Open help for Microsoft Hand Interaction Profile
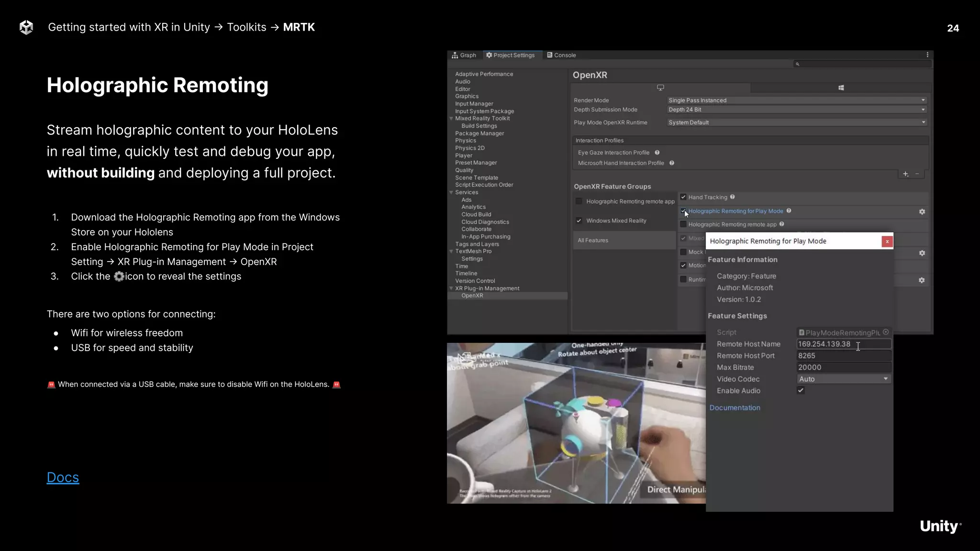 pos(672,163)
